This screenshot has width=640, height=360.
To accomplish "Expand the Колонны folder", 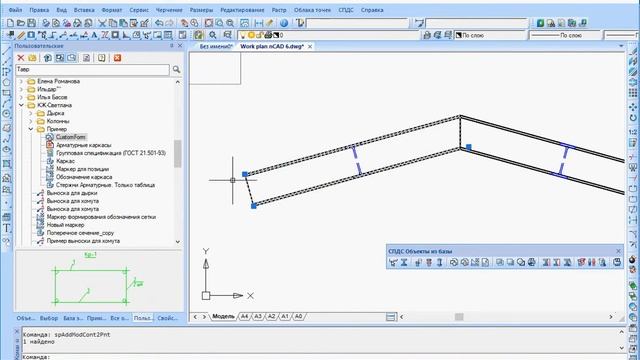I will tap(31, 121).
